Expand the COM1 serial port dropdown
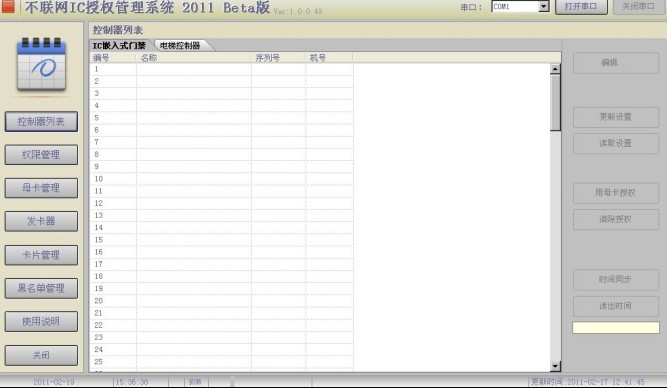The width and height of the screenshot is (667, 388). click(x=543, y=6)
